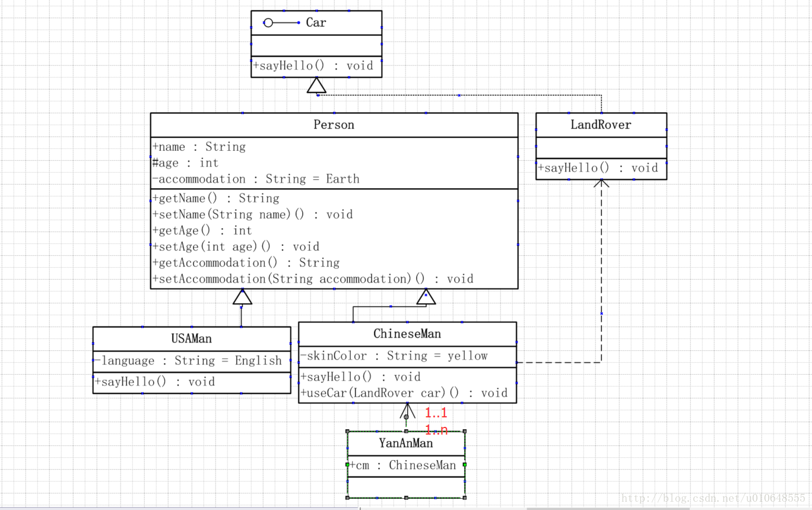Click the '+getName() : String' operation
The height and width of the screenshot is (510, 812).
(215, 198)
